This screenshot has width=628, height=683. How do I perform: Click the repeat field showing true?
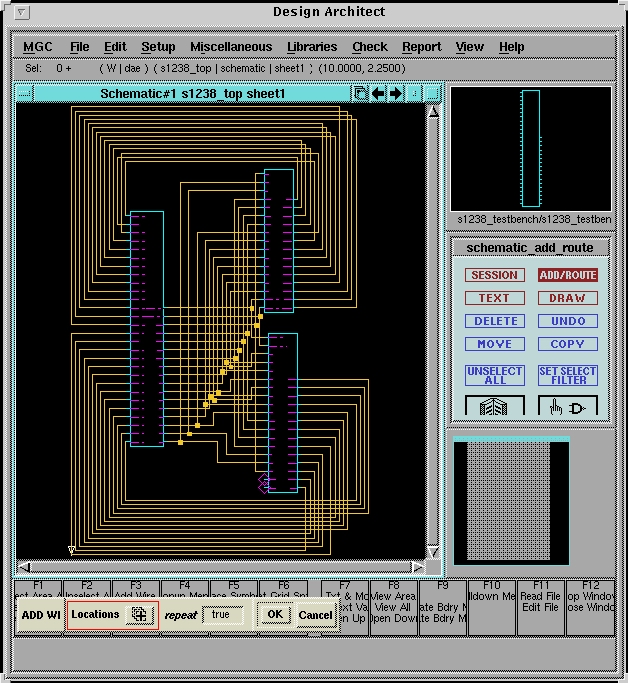pos(223,615)
